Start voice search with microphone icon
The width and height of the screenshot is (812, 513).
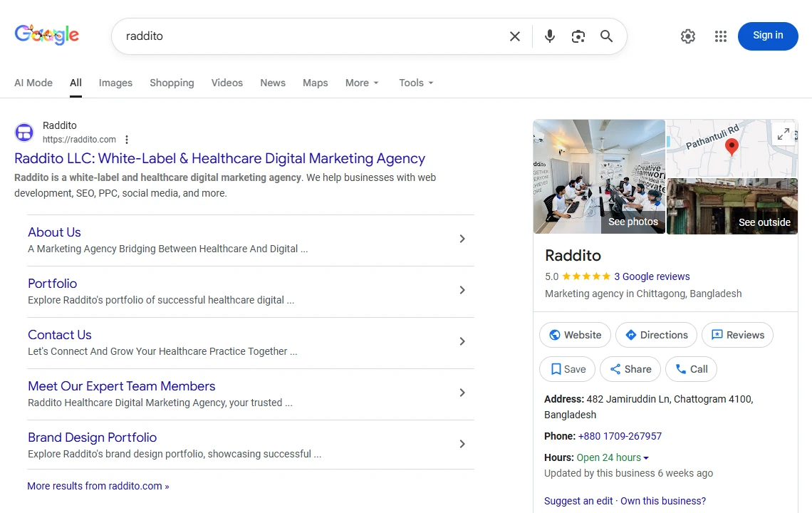point(550,36)
